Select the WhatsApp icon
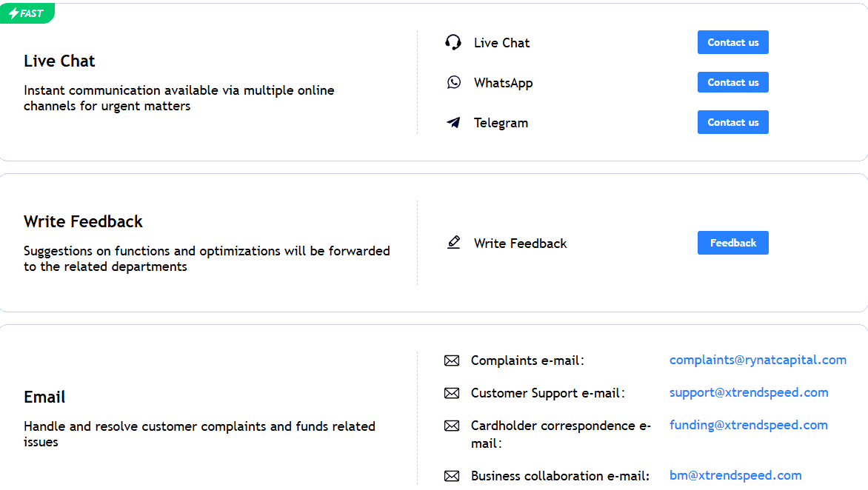The height and width of the screenshot is (490, 868). click(x=453, y=82)
